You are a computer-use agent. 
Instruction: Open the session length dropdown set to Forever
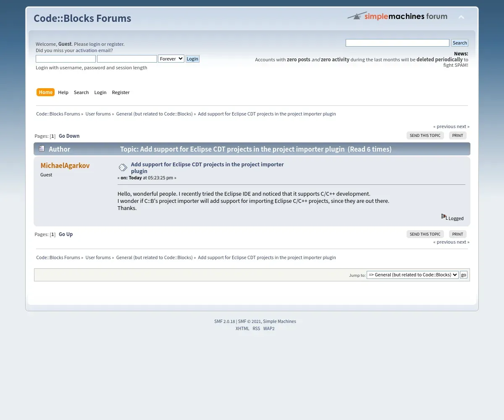tap(171, 59)
